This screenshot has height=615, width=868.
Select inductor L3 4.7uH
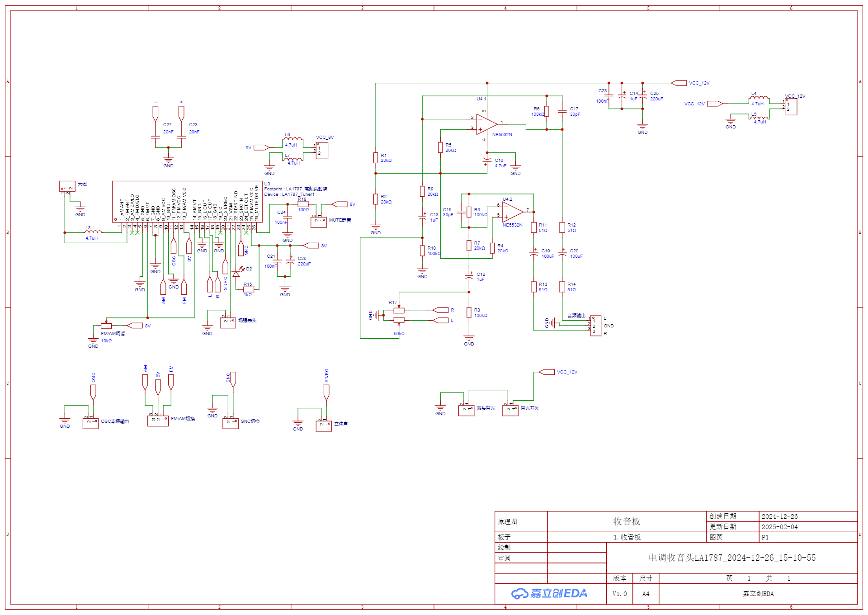pyautogui.click(x=93, y=232)
